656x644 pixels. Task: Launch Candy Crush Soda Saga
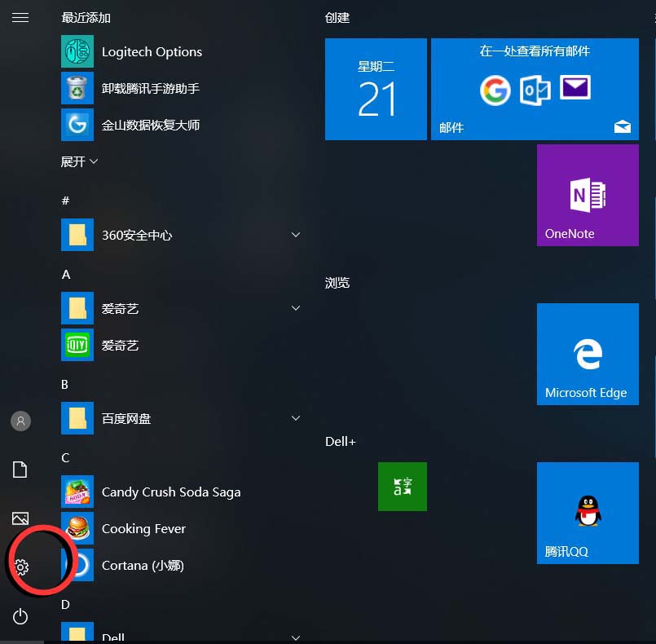tap(170, 492)
